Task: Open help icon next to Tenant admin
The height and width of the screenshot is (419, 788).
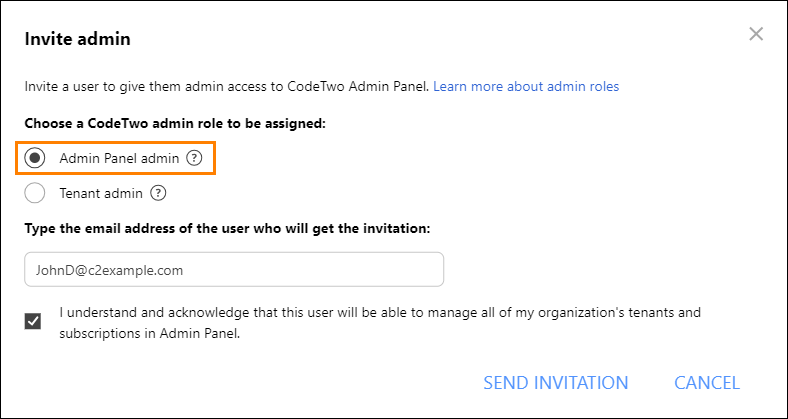Action: [158, 193]
